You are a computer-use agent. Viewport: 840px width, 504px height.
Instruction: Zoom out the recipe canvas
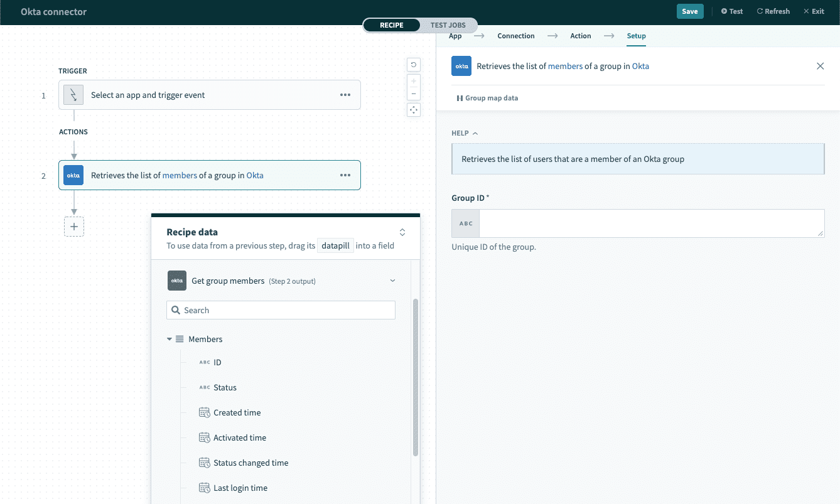pos(414,94)
